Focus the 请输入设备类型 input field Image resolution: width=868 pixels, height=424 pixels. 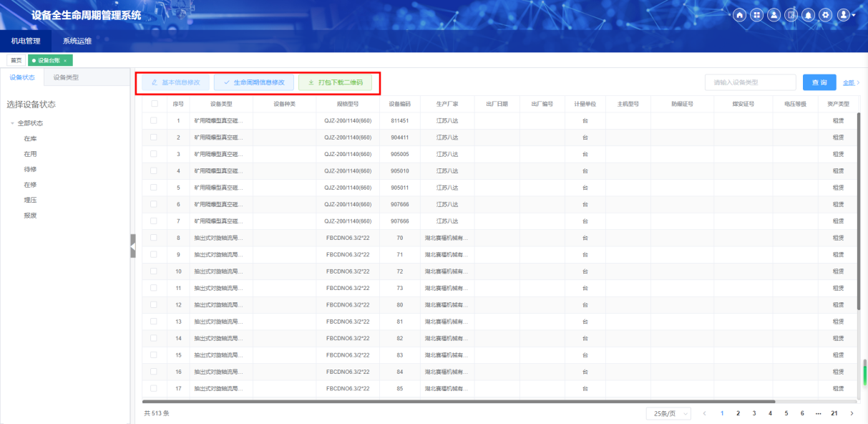click(750, 82)
